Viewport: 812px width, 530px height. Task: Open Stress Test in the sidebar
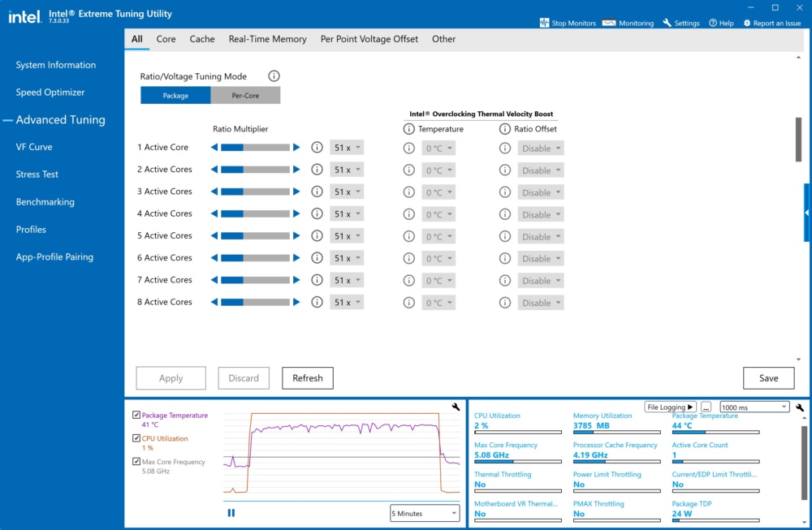37,175
